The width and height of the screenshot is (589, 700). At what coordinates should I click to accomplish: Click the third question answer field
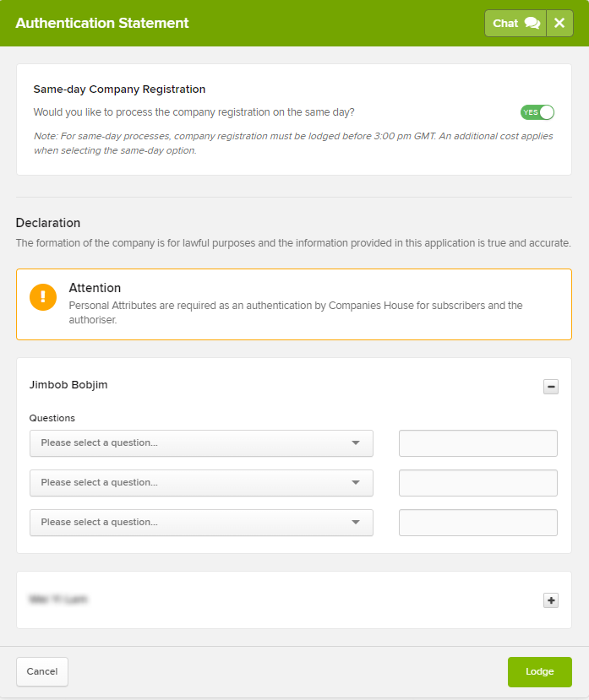[477, 523]
